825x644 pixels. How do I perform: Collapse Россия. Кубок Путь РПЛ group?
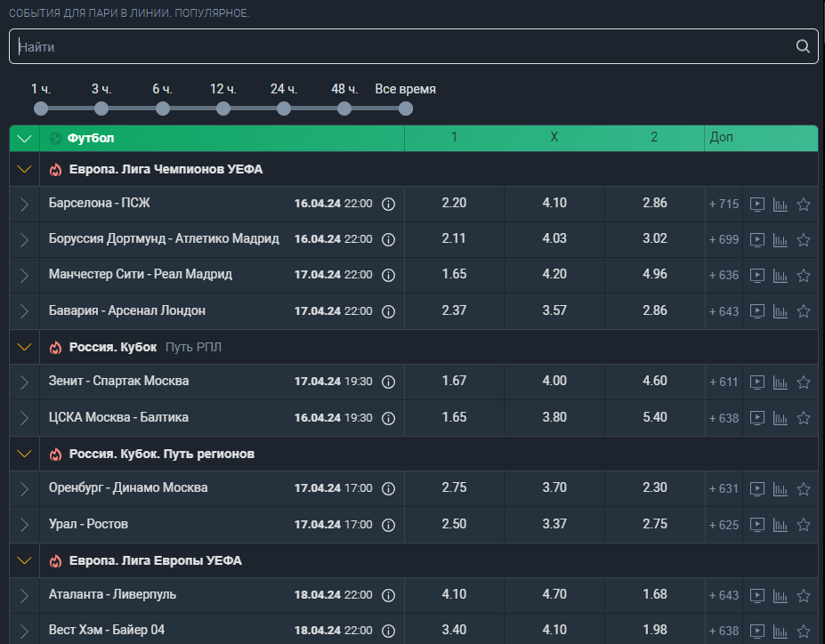tap(24, 347)
